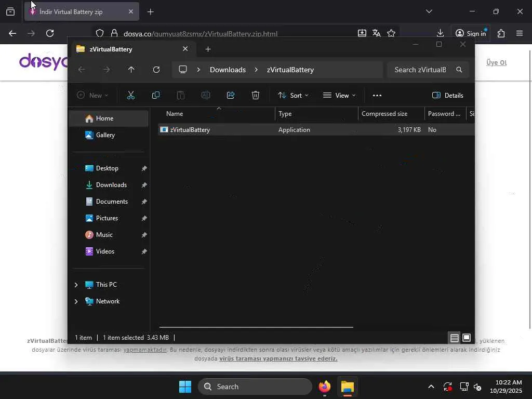Click the chevron after Downloads in breadcrumb
532x399 pixels.
click(256, 70)
